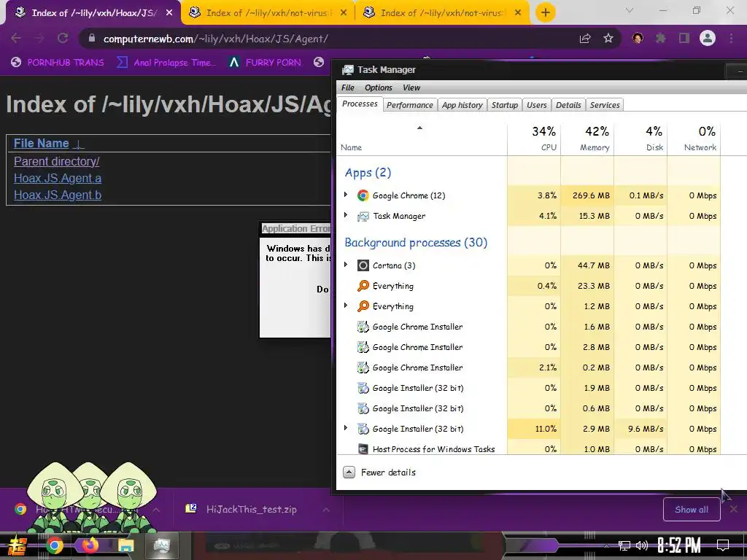Close the Chrome downloads bar
The width and height of the screenshot is (747, 560).
pos(734,510)
